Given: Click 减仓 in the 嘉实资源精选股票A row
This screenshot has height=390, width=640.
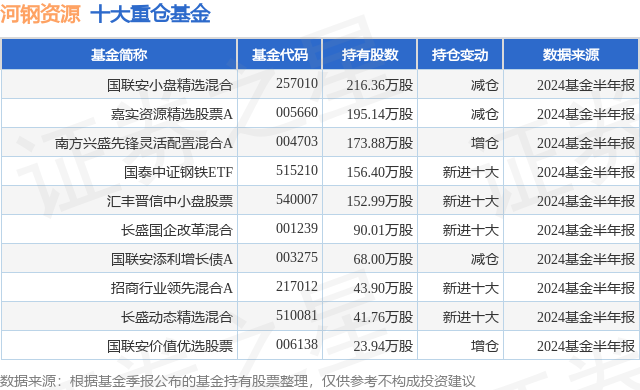Looking at the screenshot, I should pyautogui.click(x=484, y=114).
